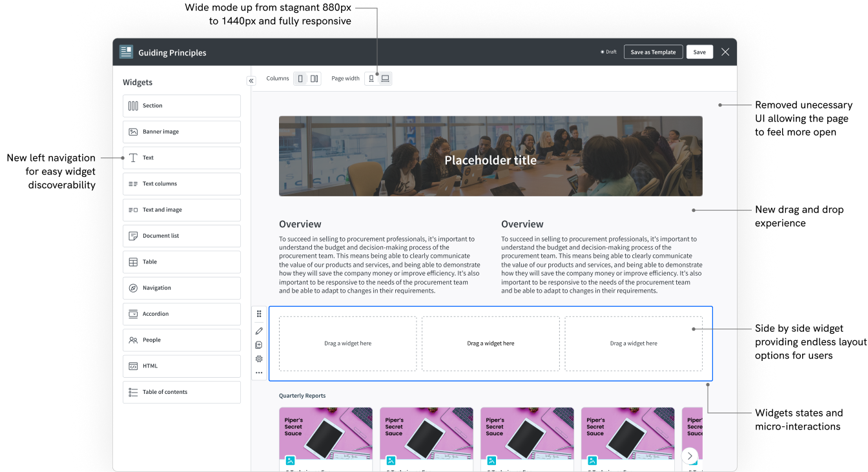The height and width of the screenshot is (472, 868).
Task: Click the Page width label
Action: 346,79
